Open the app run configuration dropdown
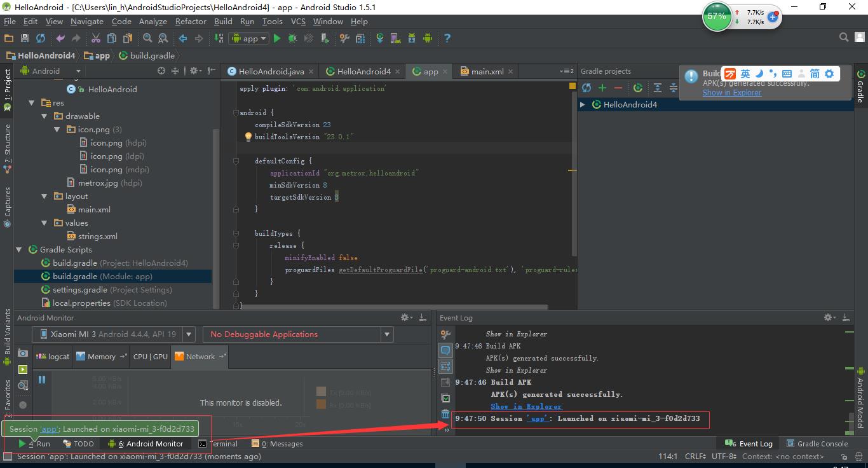Image resolution: width=868 pixels, height=468 pixels. pyautogui.click(x=250, y=38)
